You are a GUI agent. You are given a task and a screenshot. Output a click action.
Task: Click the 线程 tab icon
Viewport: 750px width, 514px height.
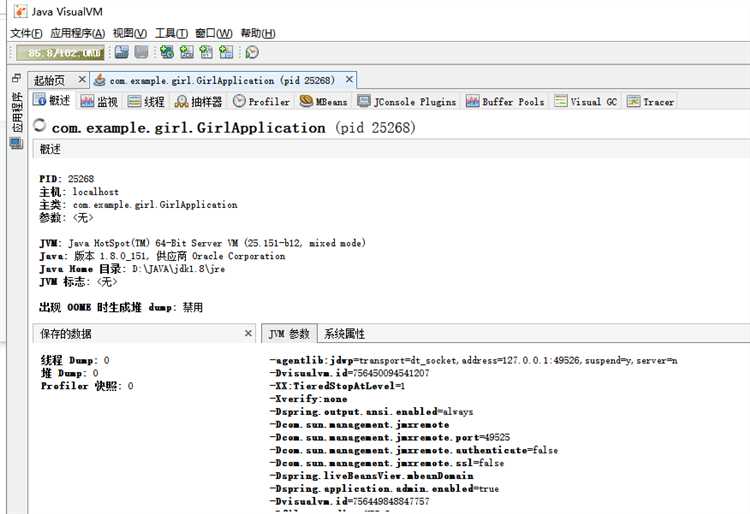(x=134, y=101)
